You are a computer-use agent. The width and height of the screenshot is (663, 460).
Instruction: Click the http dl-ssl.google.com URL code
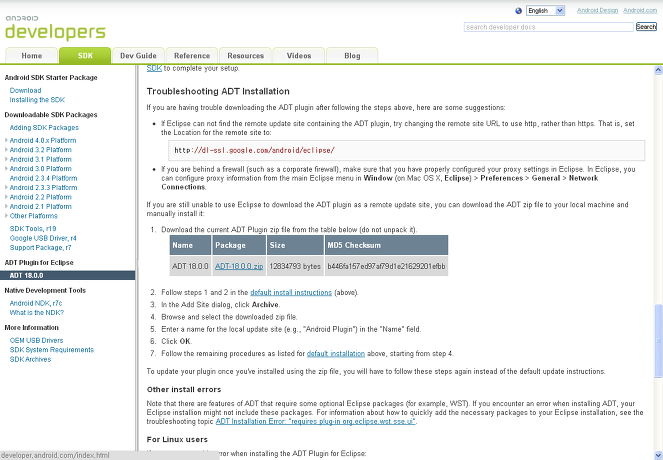255,150
